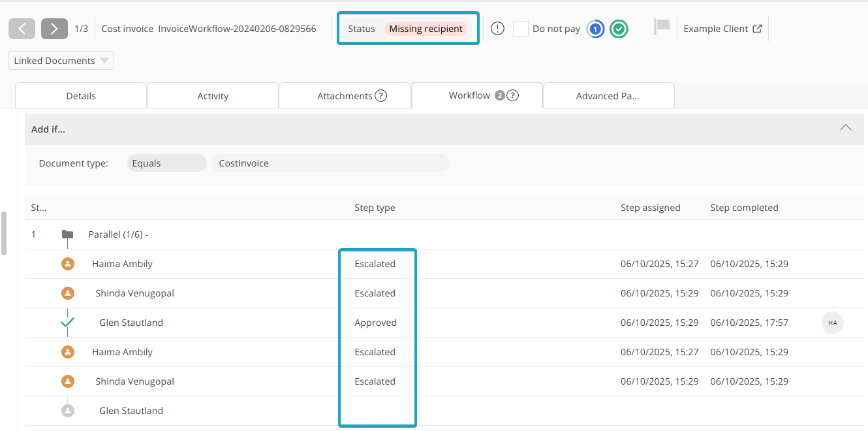This screenshot has width=868, height=431.
Task: Open the Linked Documents dropdown
Action: point(61,61)
